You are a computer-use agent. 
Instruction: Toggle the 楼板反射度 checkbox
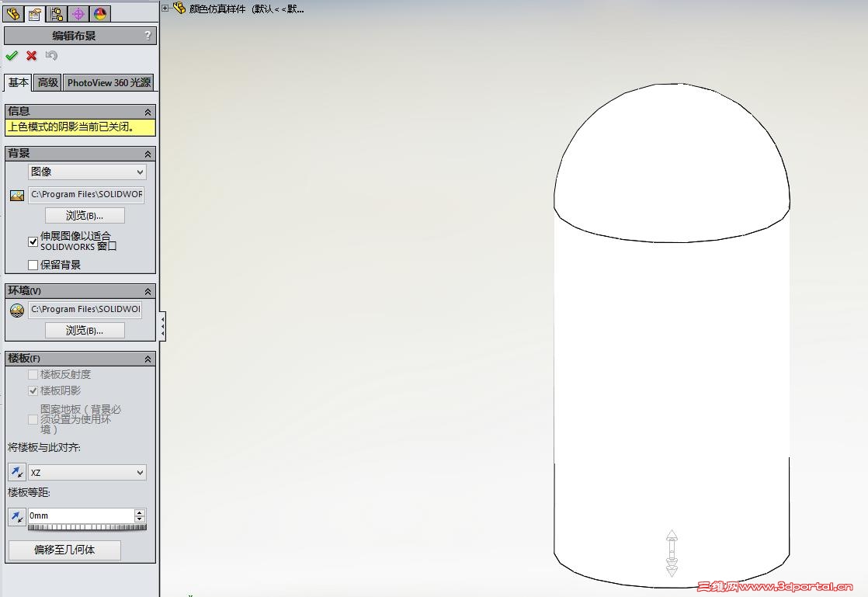33,374
